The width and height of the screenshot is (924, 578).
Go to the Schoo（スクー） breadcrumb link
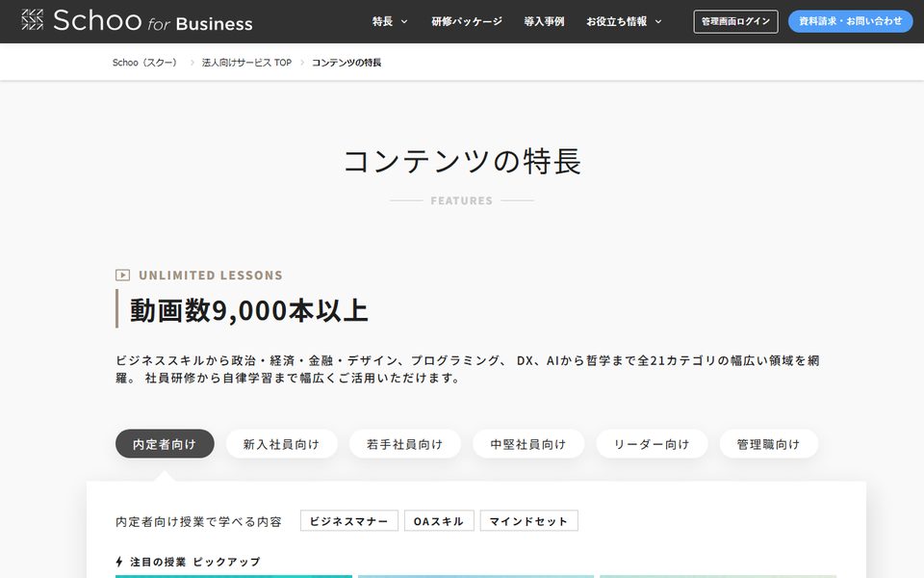coord(145,63)
